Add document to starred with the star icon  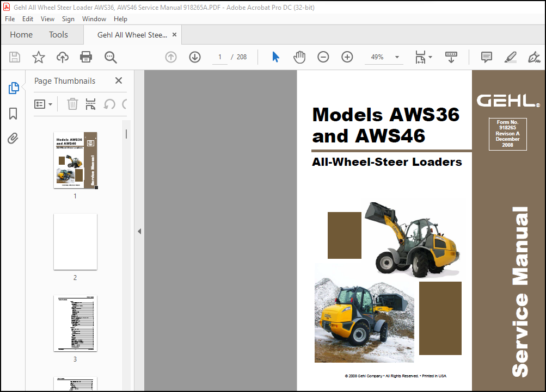point(38,57)
